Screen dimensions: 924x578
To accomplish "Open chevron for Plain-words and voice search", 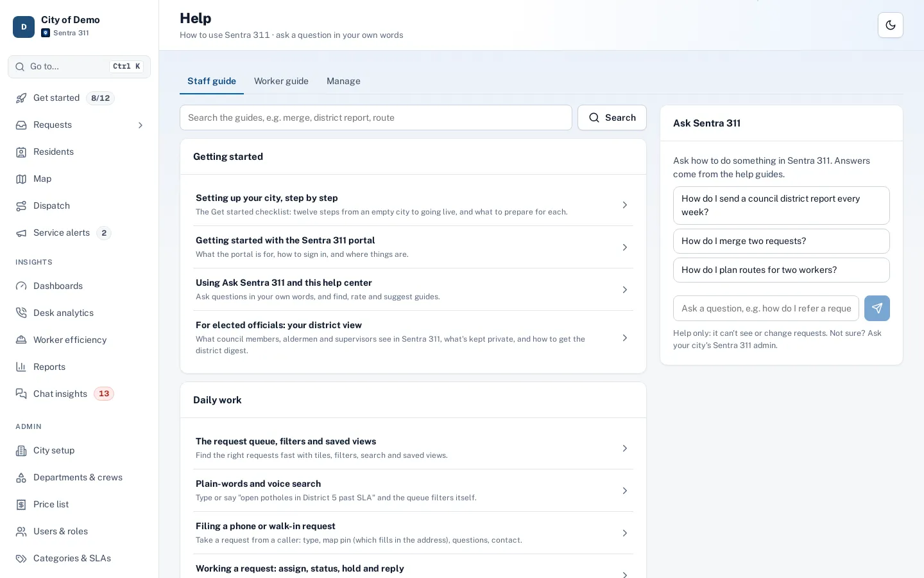I will pos(625,491).
